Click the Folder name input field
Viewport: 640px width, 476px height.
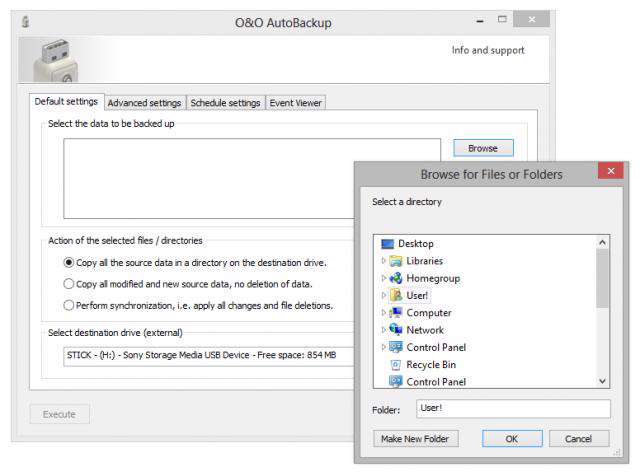[x=513, y=409]
